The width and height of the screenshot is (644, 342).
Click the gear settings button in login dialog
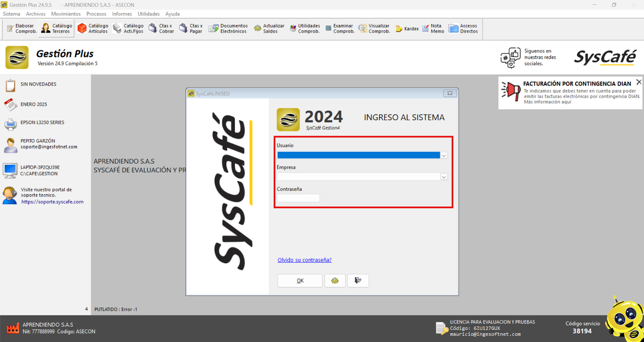tap(335, 281)
